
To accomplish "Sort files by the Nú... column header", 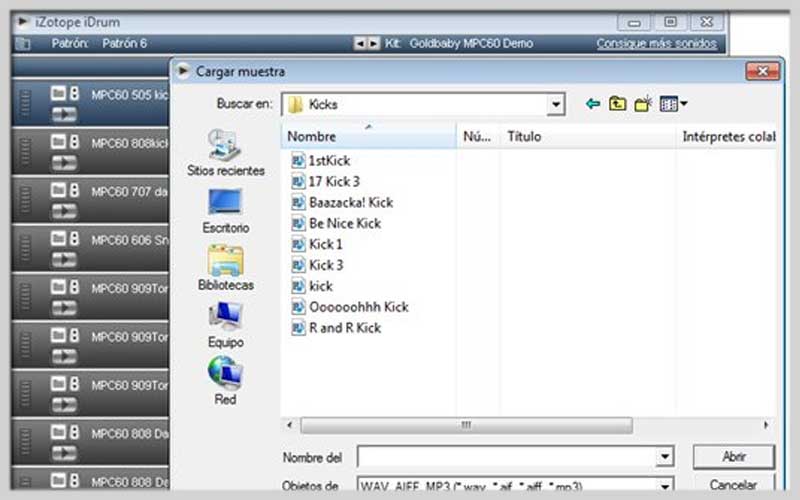I will (478, 137).
